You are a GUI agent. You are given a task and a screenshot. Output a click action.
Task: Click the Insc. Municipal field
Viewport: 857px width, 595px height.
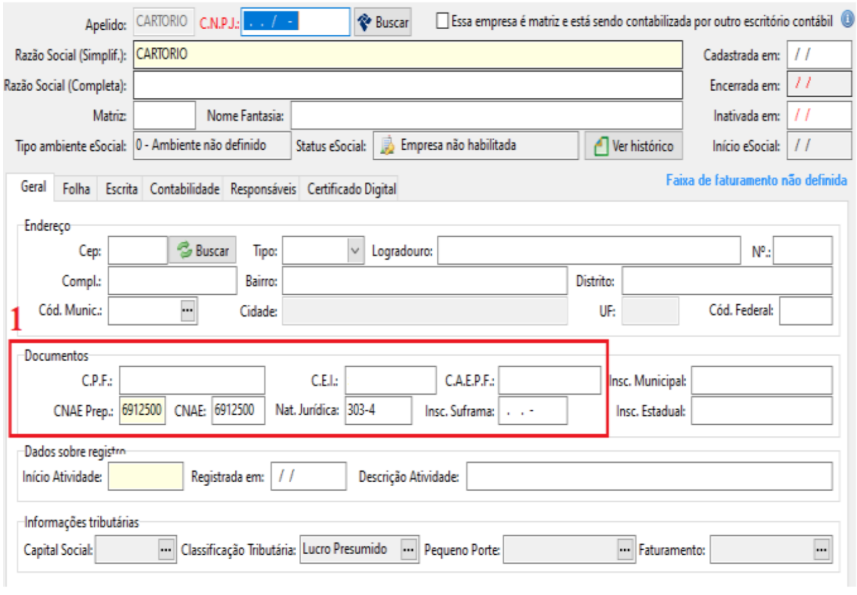(x=762, y=380)
